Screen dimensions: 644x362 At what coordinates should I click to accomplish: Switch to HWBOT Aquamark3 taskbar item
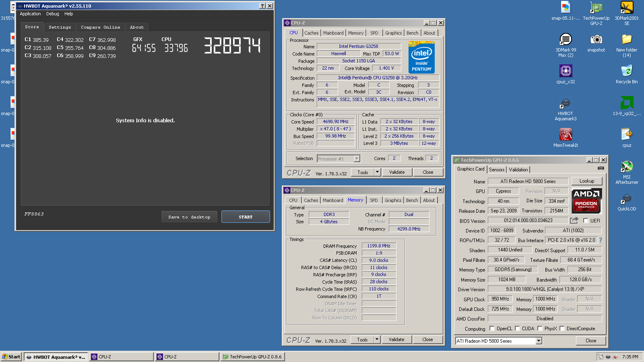(x=56, y=357)
